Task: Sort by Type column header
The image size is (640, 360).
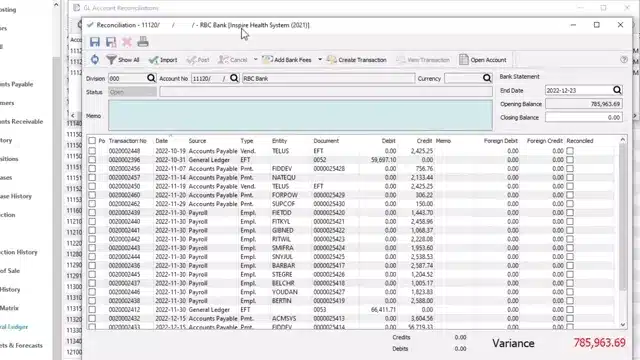Action: (247, 141)
